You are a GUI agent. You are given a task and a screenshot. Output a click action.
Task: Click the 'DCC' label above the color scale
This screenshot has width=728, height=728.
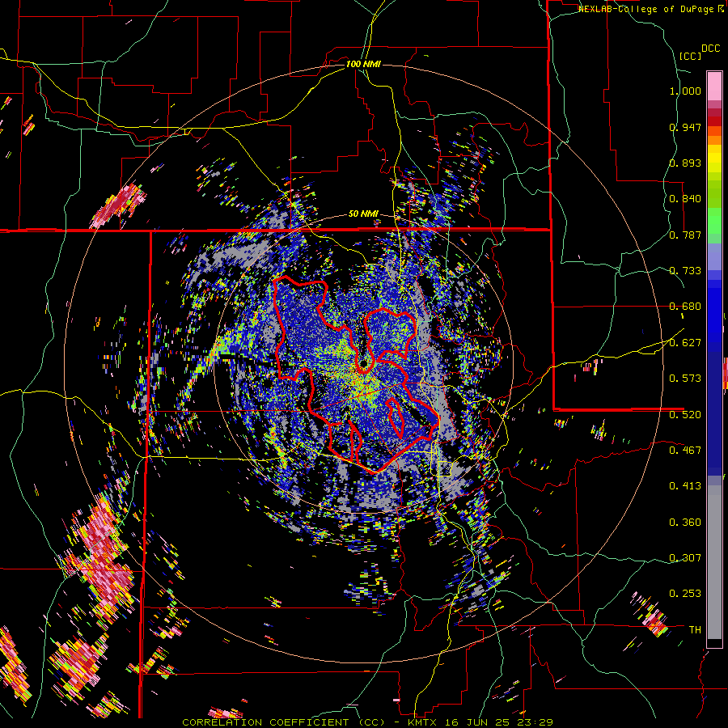pos(710,49)
